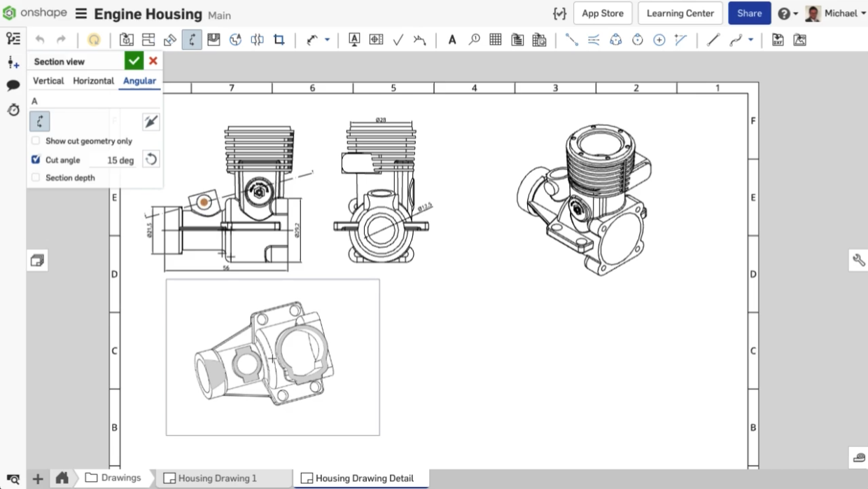Select the Line sketch tool

pos(713,40)
